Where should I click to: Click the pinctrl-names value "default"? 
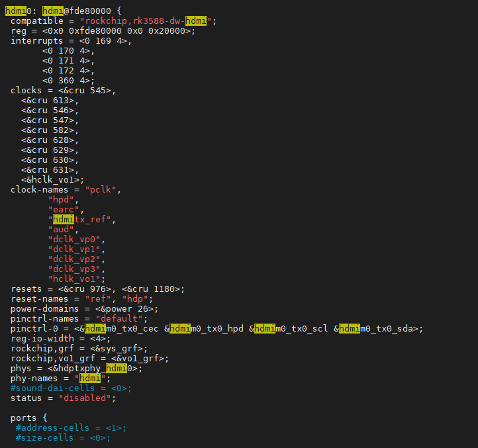point(119,319)
